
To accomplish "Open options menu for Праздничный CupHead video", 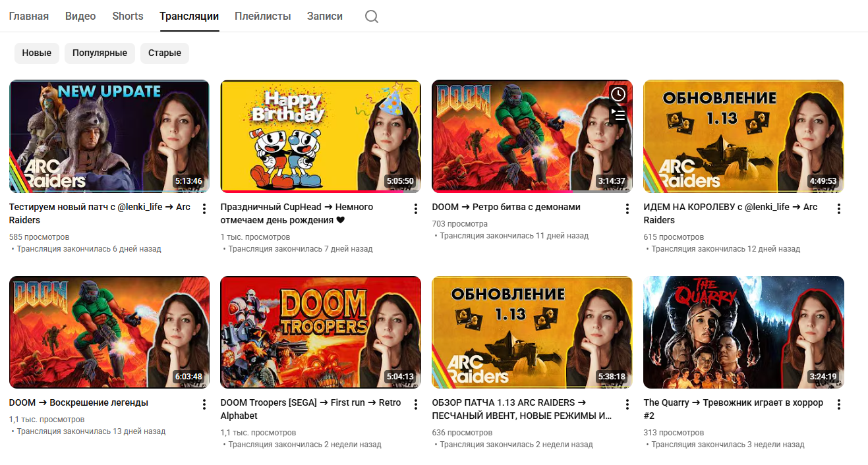I will point(416,209).
